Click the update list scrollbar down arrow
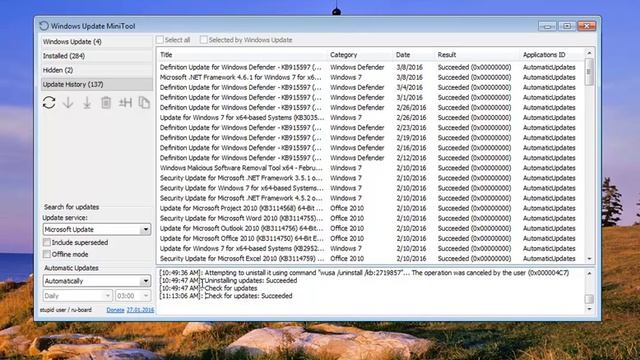The width and height of the screenshot is (640, 360). click(589, 259)
